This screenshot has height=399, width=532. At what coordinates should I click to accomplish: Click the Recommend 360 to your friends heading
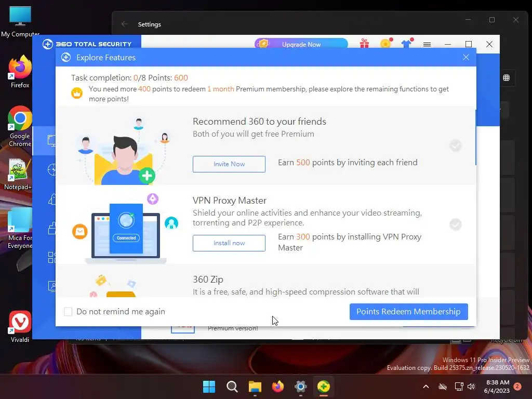coord(259,122)
